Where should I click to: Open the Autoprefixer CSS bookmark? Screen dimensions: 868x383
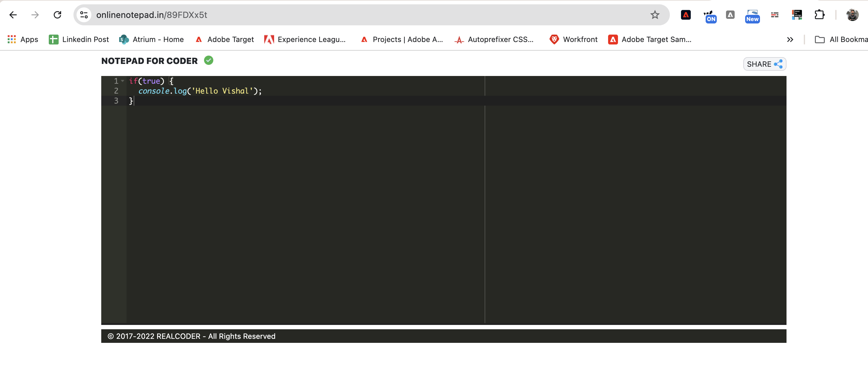click(x=494, y=40)
